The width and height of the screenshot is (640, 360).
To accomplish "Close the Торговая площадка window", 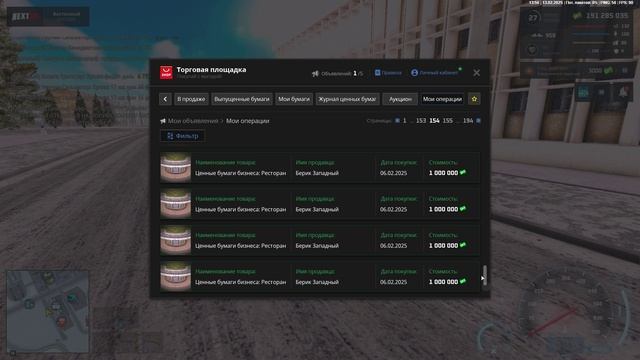I will click(x=476, y=73).
